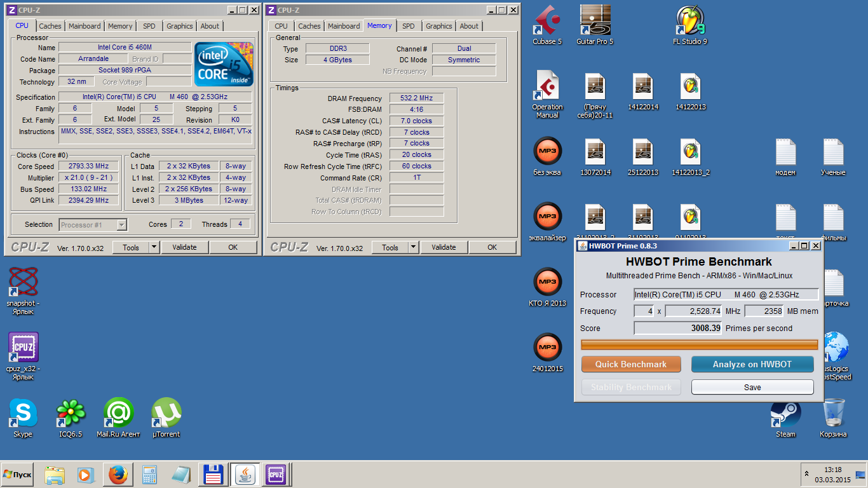This screenshot has width=868, height=488.
Task: Select the 13072014 Guitar Pro file
Action: [x=595, y=156]
